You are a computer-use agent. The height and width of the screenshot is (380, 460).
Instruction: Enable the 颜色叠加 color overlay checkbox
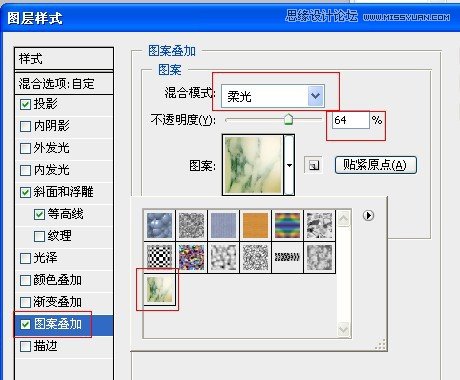click(25, 280)
